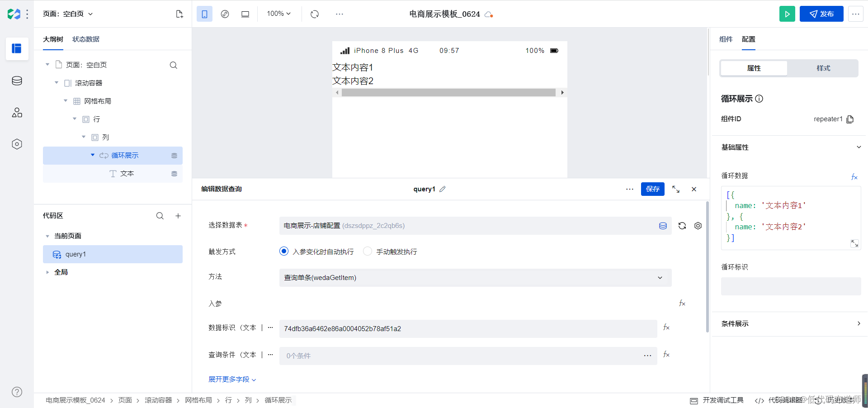The image size is (868, 408).
Task: Click the new page file icon
Action: coord(179,14)
